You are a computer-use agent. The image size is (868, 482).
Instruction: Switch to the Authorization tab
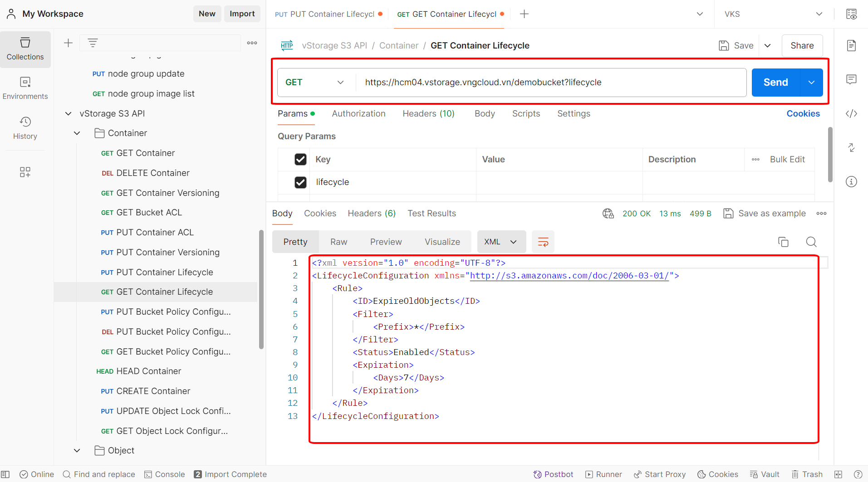[358, 114]
